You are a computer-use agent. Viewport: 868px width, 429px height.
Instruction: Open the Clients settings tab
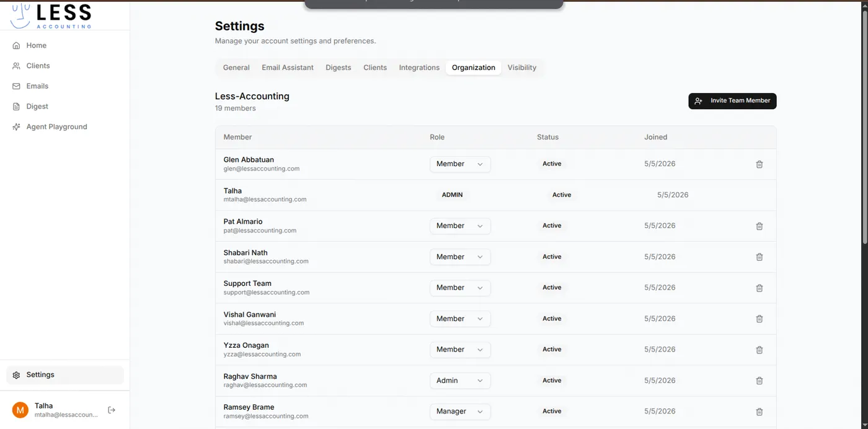click(x=375, y=68)
